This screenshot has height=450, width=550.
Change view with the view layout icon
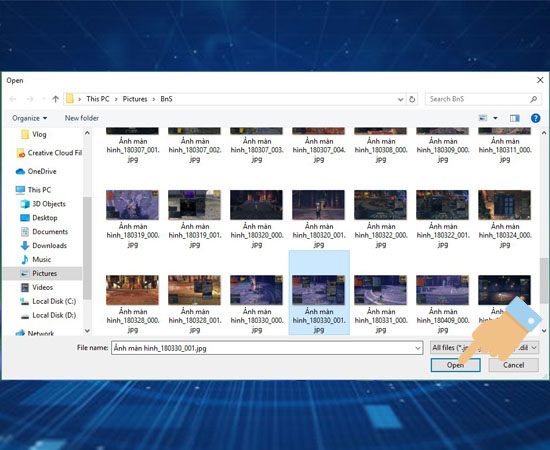click(483, 118)
